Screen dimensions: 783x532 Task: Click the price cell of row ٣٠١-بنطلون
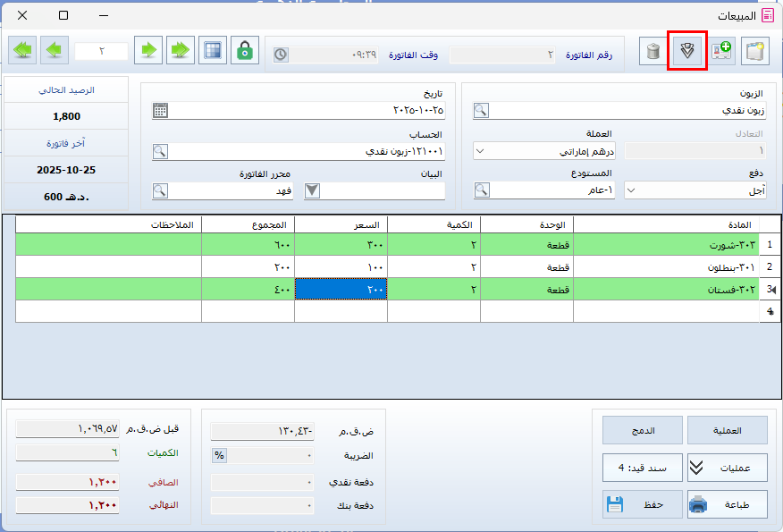[x=341, y=267]
